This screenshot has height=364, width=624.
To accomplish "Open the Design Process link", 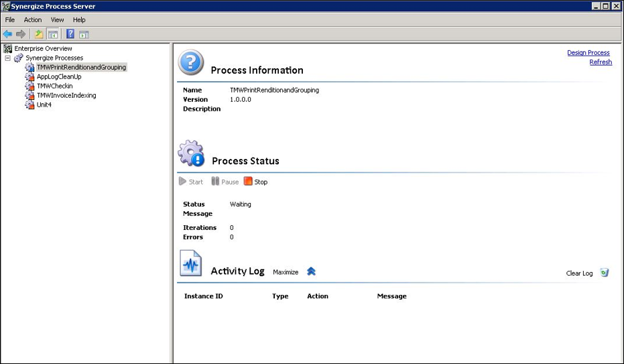I will [588, 52].
